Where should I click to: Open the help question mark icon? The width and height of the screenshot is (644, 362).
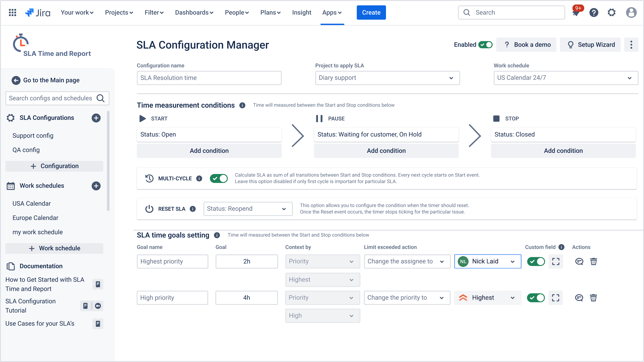pos(594,12)
